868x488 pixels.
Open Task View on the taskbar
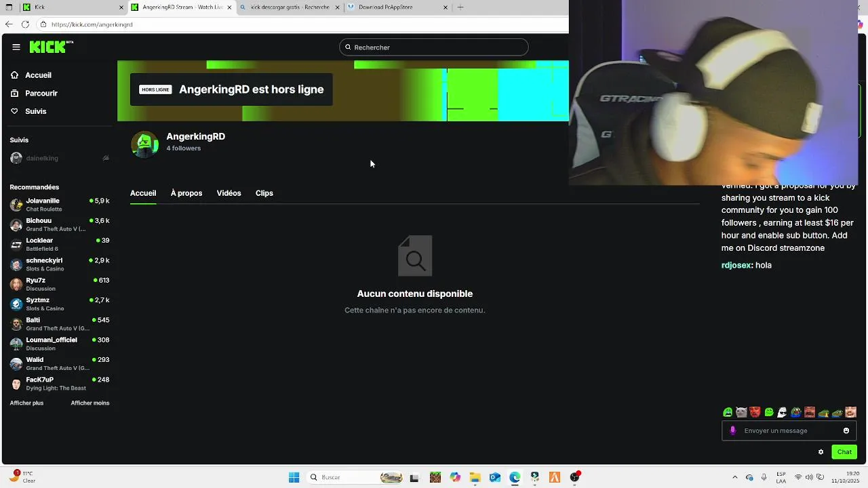pos(414,478)
